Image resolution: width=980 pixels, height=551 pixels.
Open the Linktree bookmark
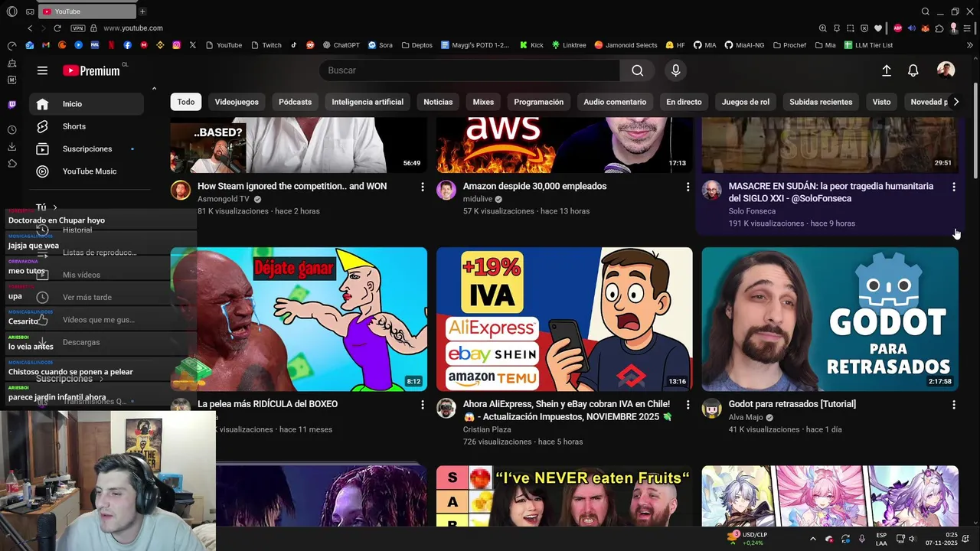[569, 45]
